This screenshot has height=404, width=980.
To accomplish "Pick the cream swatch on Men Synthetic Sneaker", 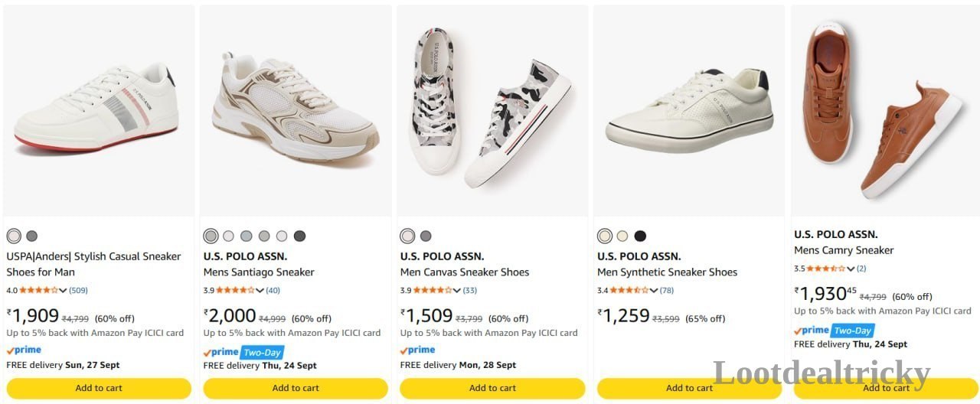I will coord(622,236).
